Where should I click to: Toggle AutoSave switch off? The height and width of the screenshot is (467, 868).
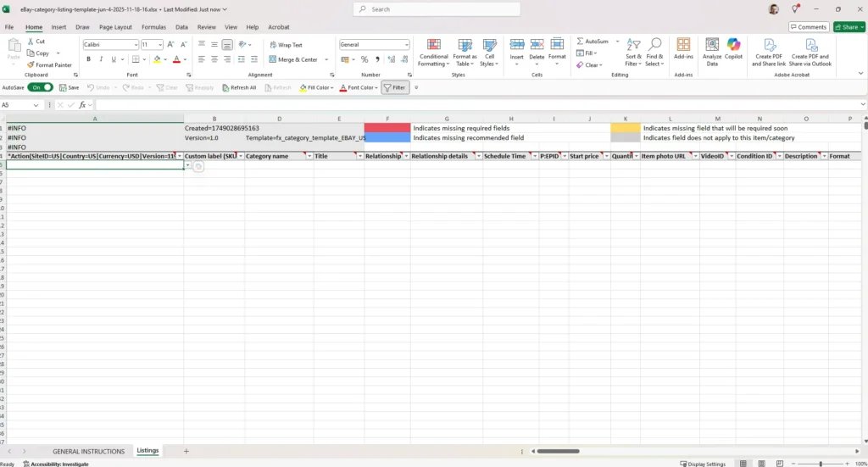[x=41, y=87]
